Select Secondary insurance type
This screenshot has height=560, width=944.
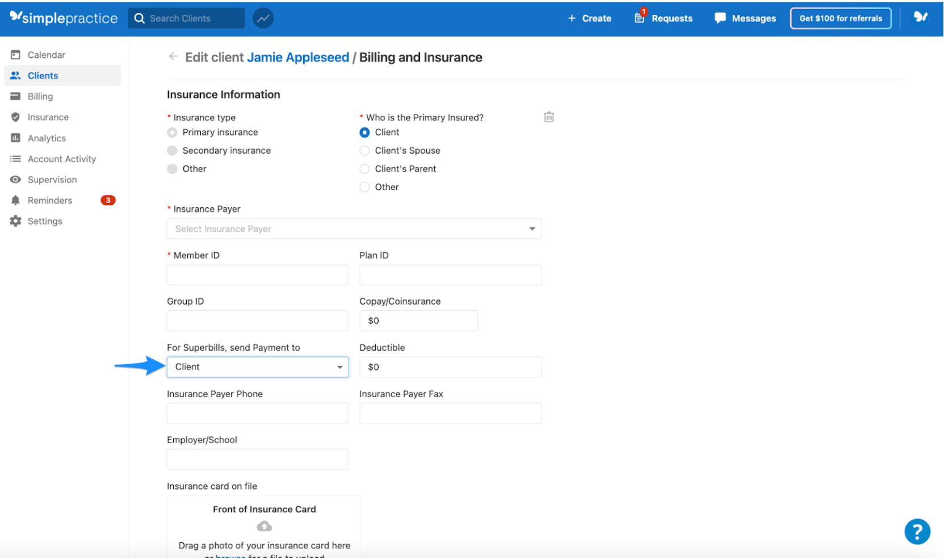pyautogui.click(x=172, y=150)
